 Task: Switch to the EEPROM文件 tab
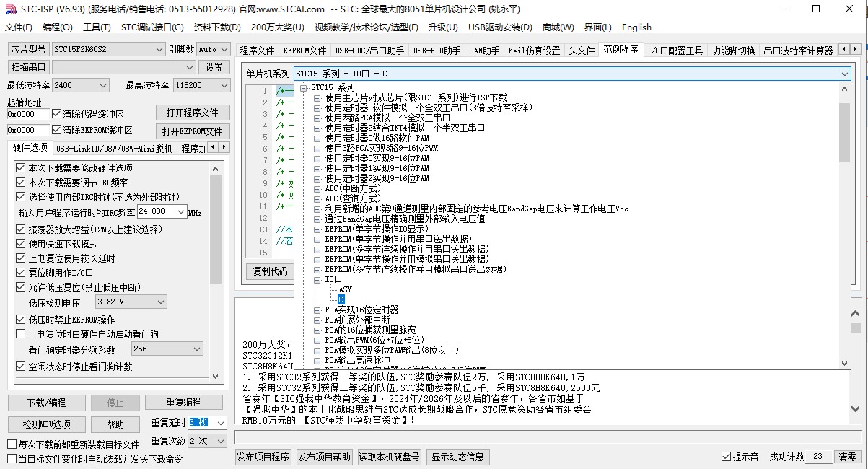pyautogui.click(x=305, y=51)
